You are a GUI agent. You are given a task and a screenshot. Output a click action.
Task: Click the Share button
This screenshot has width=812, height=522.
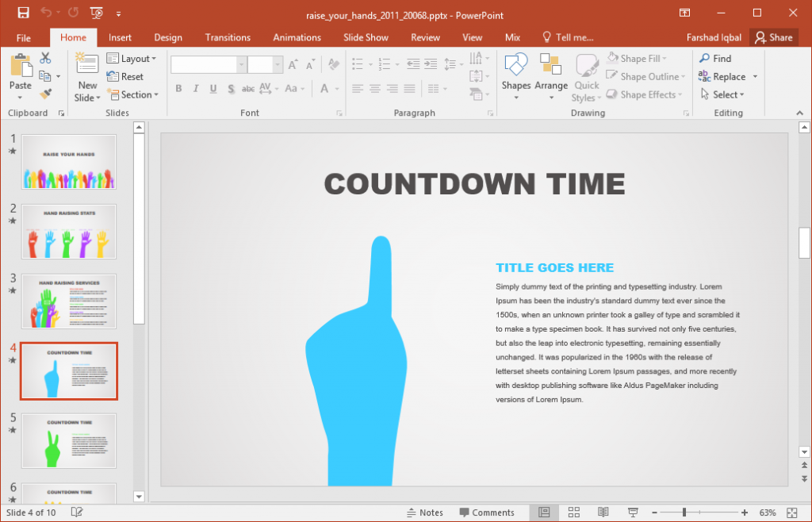tap(774, 37)
